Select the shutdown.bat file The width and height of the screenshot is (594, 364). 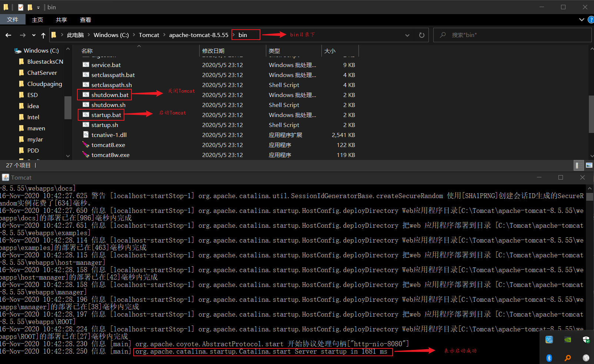coord(110,95)
